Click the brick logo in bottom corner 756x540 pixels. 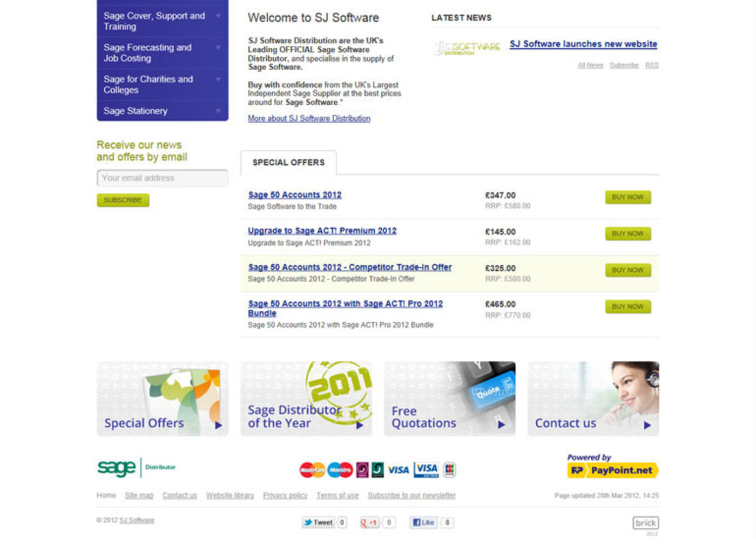pos(646,522)
